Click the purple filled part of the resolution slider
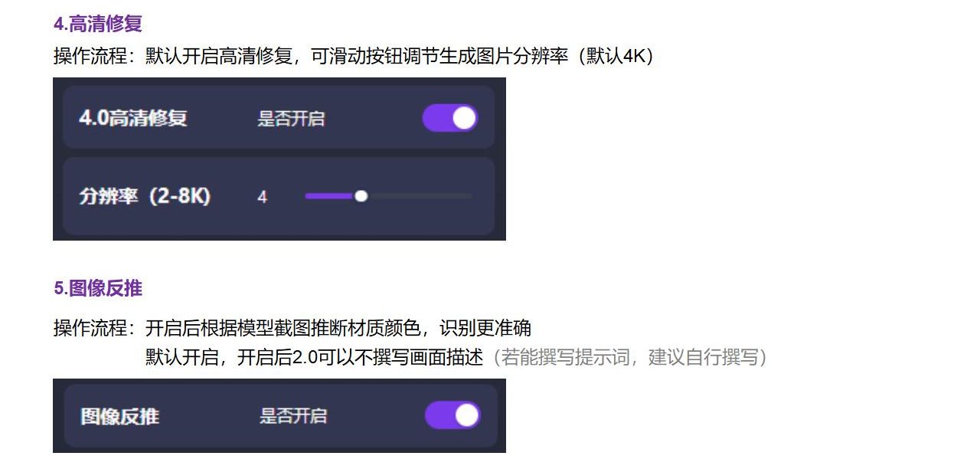Viewport: 980px width, 469px height. coord(329,196)
